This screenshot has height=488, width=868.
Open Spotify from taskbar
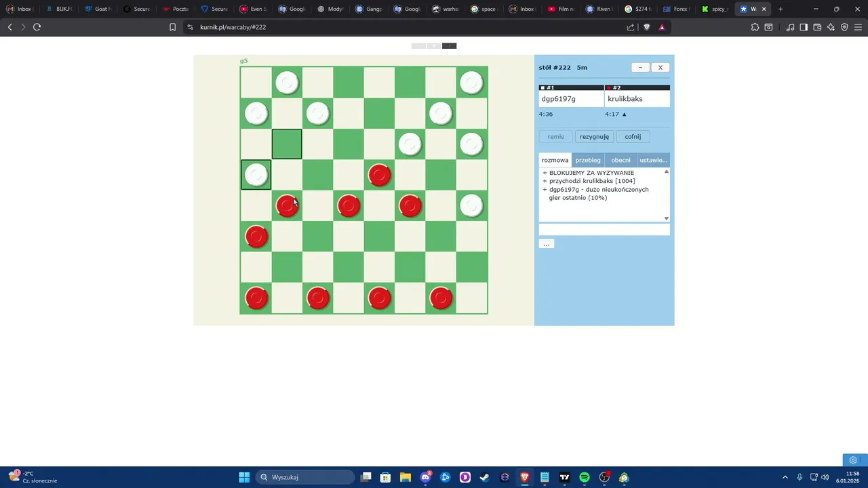[x=585, y=477]
